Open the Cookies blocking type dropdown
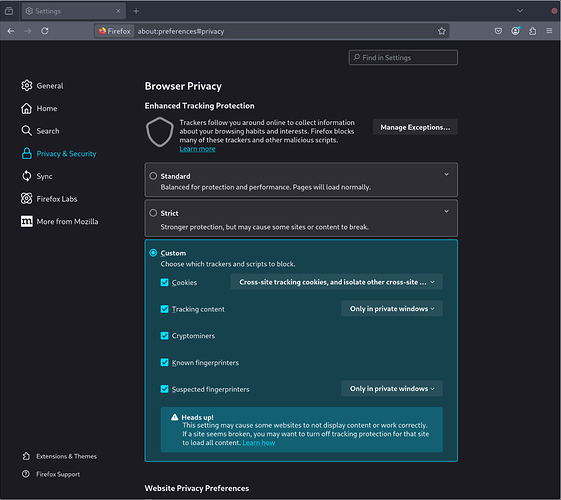The width and height of the screenshot is (561, 500). pos(336,282)
